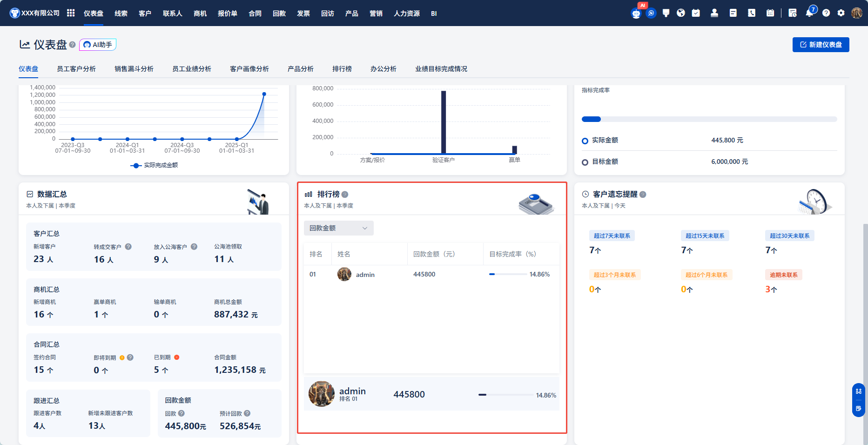Open notifications bell with 7 badge

click(x=810, y=12)
